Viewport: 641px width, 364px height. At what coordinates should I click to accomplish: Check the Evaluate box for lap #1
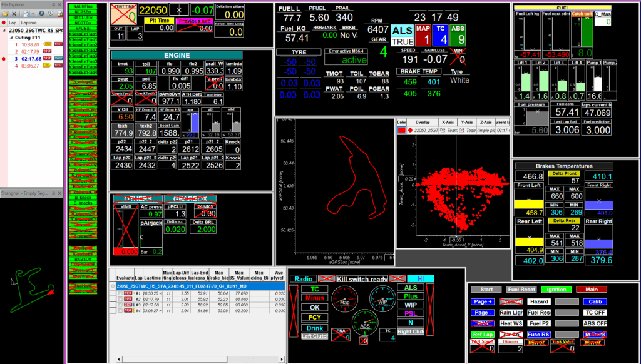click(x=120, y=293)
